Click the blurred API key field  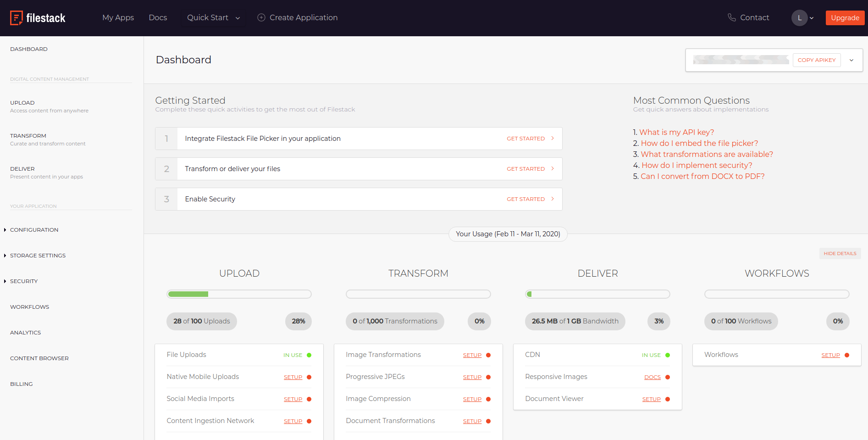(x=741, y=60)
